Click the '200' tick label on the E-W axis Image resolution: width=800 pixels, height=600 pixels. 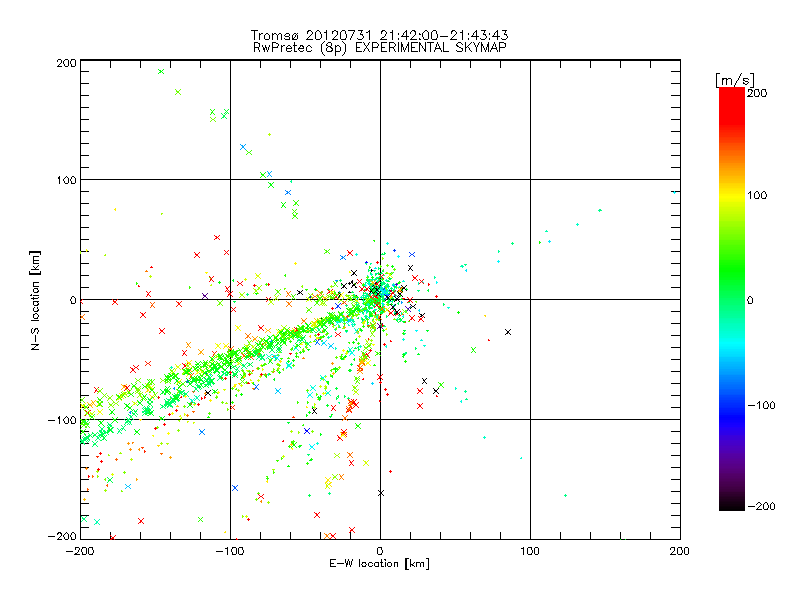[x=680, y=551]
